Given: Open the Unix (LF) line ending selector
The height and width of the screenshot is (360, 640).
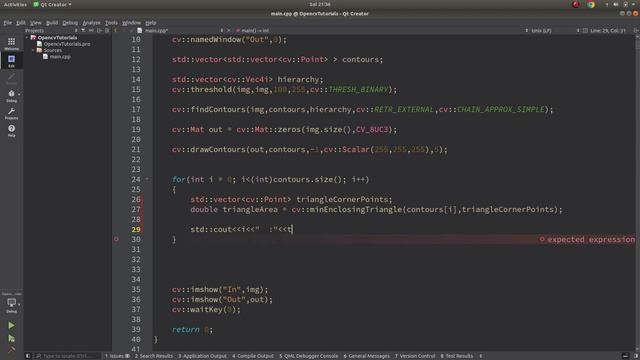Looking at the screenshot, I should [x=541, y=31].
